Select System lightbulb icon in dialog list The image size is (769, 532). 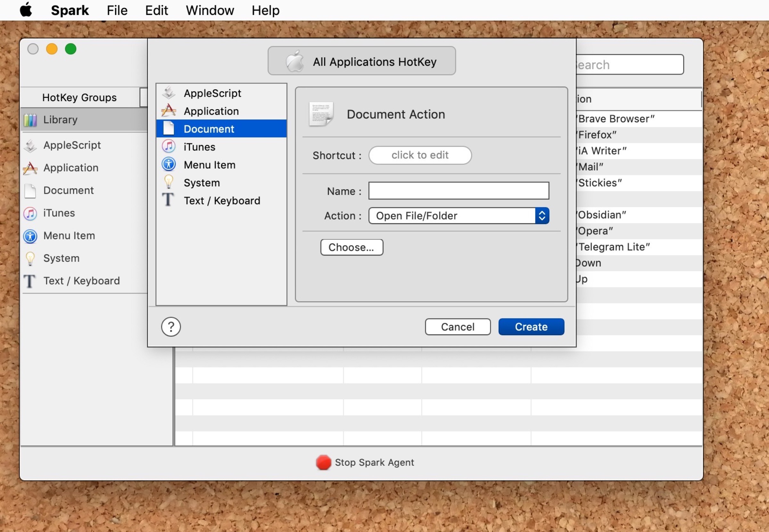point(169,182)
